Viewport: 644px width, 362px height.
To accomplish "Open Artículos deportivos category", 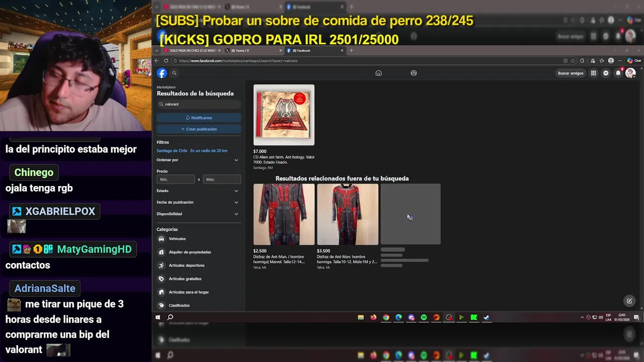I will [198, 265].
